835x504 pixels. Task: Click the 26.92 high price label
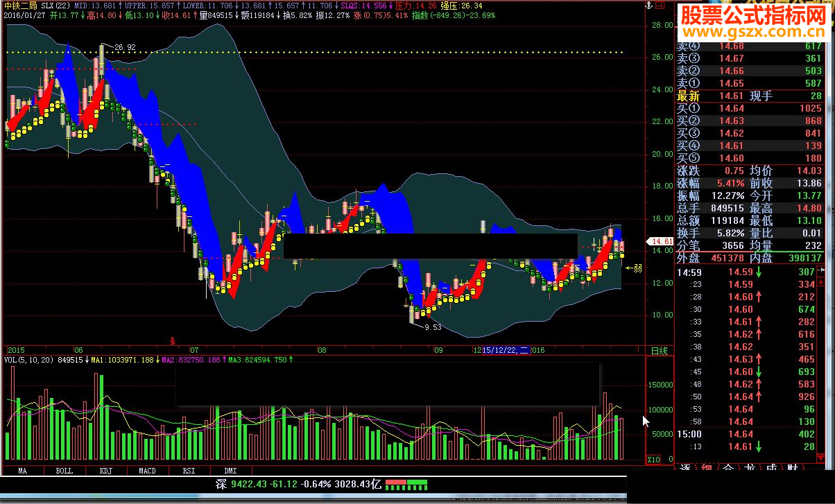click(125, 47)
